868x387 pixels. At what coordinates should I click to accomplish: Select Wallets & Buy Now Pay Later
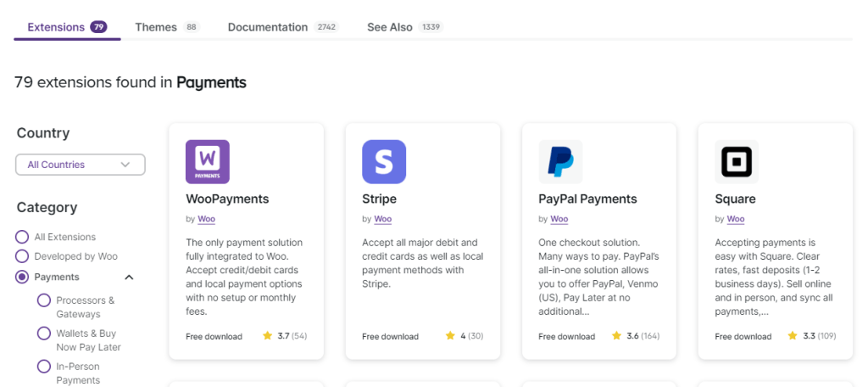44,334
